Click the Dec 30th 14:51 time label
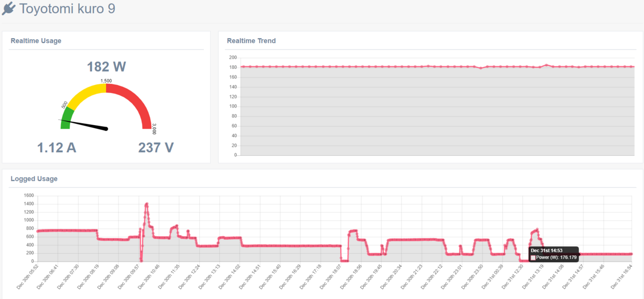Screen dimensions: 644x299 (249, 276)
